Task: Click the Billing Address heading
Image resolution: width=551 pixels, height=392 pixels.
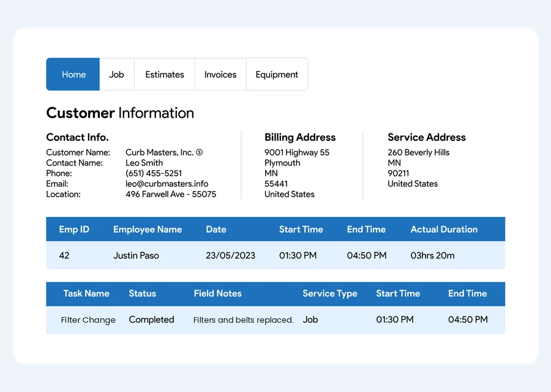Action: pos(300,137)
